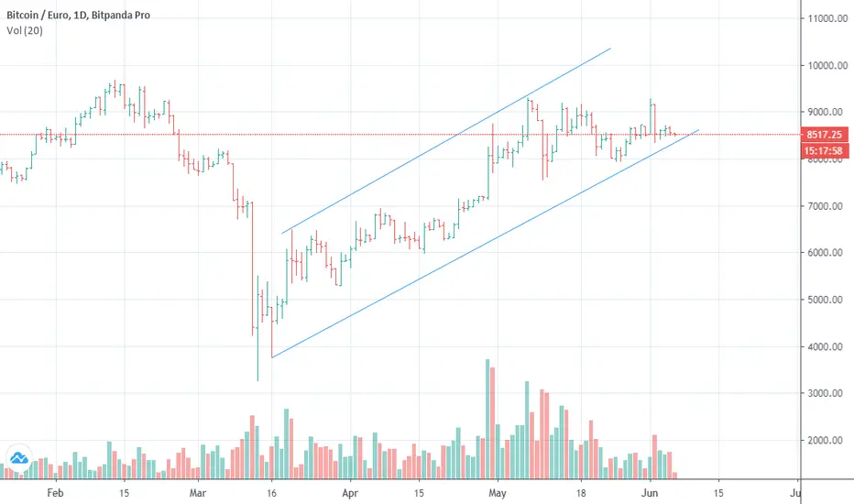Select the lower blue channel trendline

[485, 244]
